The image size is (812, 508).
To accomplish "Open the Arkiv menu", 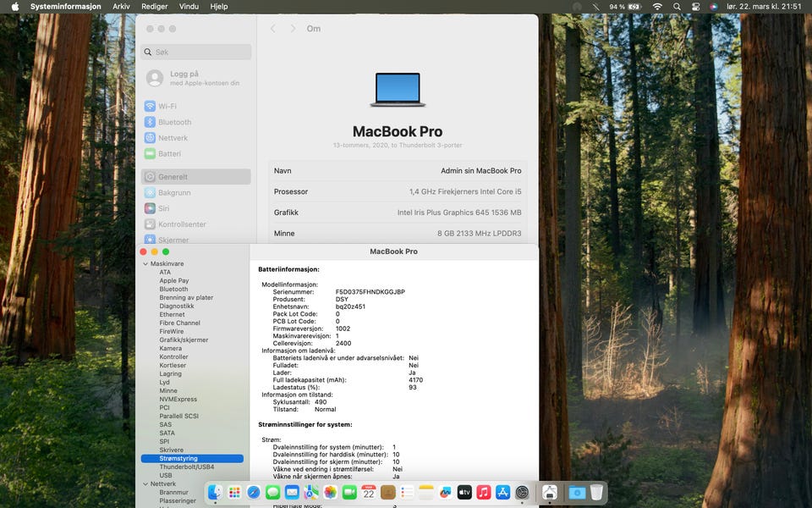I will [121, 7].
